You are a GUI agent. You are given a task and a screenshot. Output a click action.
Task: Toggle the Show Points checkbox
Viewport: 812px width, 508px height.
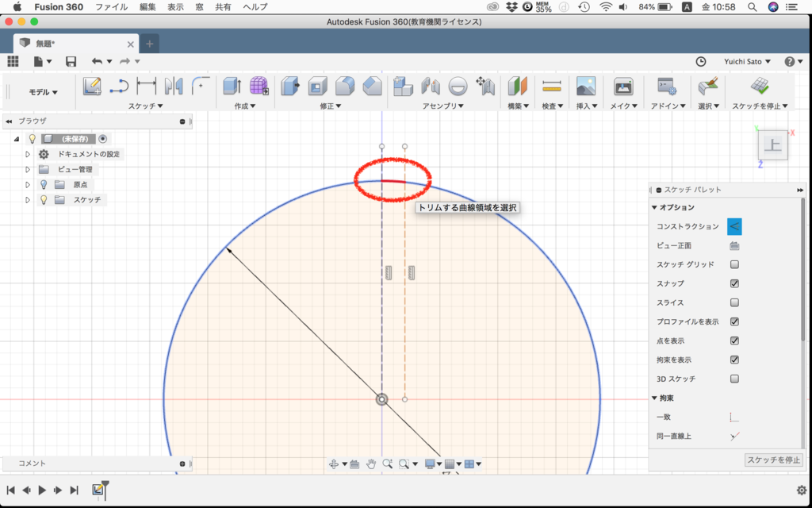tap(734, 341)
